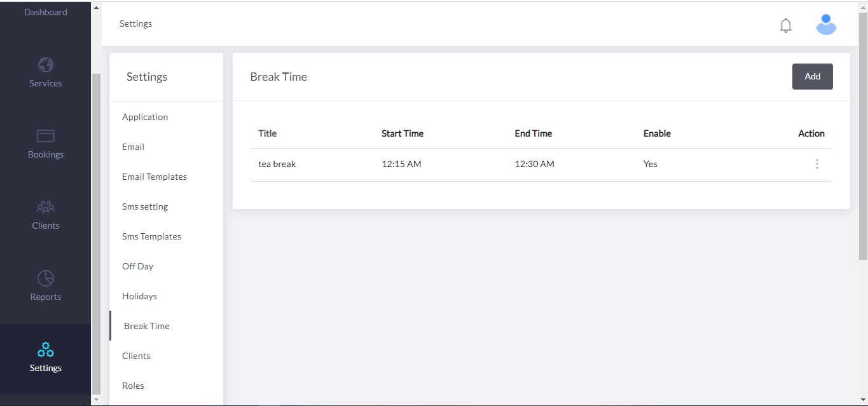The height and width of the screenshot is (406, 868).
Task: View Reports via the pie chart icon
Action: [x=45, y=278]
